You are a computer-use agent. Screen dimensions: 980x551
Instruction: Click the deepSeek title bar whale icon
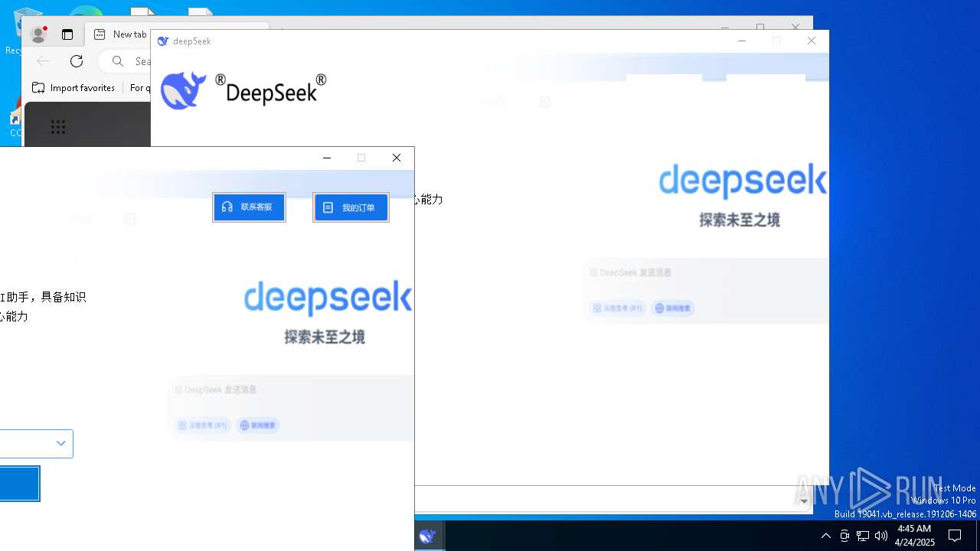tap(162, 41)
